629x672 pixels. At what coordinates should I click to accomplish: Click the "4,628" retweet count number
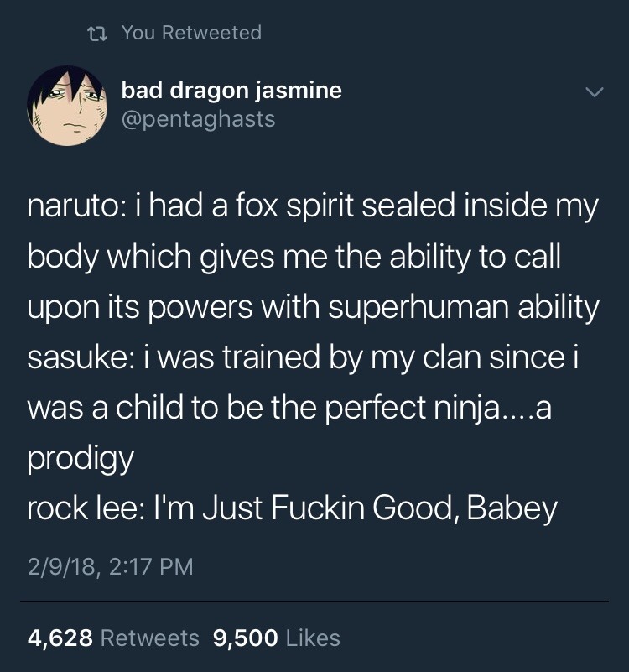click(60, 638)
